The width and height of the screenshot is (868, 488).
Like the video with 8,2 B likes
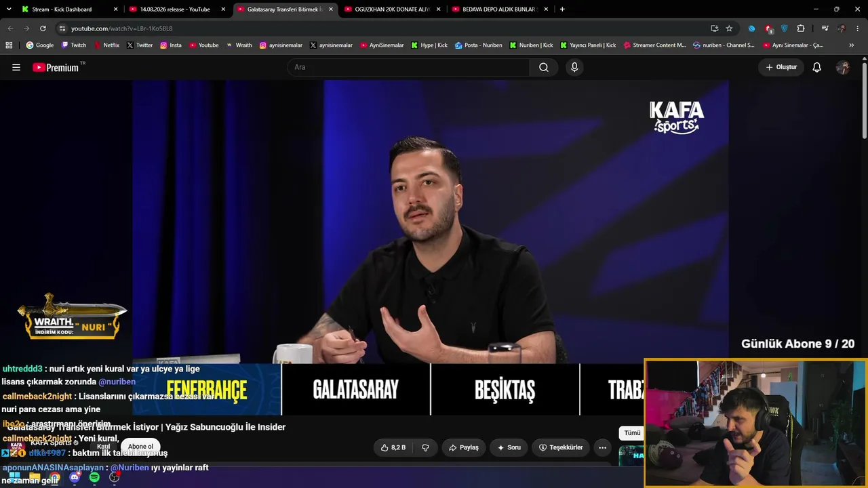tap(393, 447)
